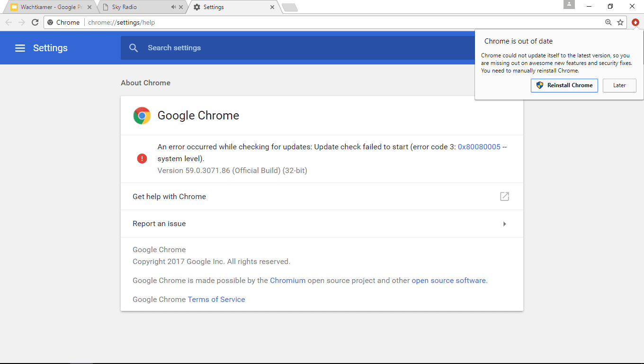The image size is (644, 364).
Task: Mute the Sky Radio tab audio icon
Action: [x=174, y=7]
